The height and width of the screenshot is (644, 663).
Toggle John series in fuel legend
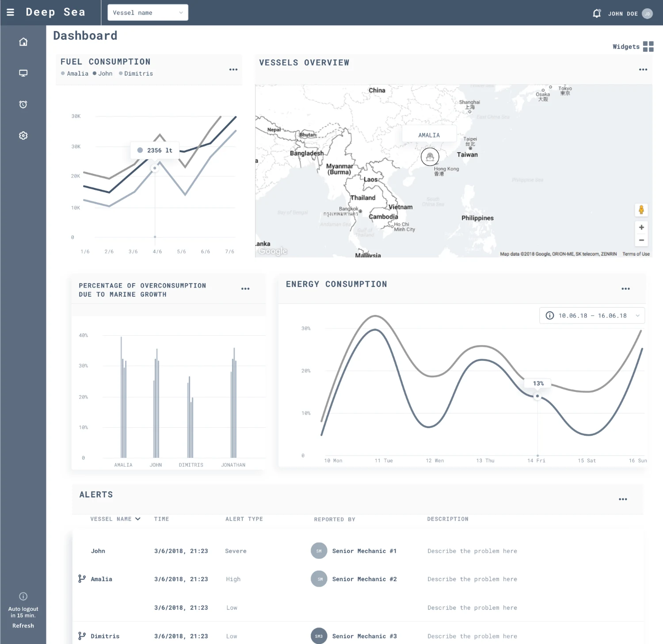click(103, 73)
